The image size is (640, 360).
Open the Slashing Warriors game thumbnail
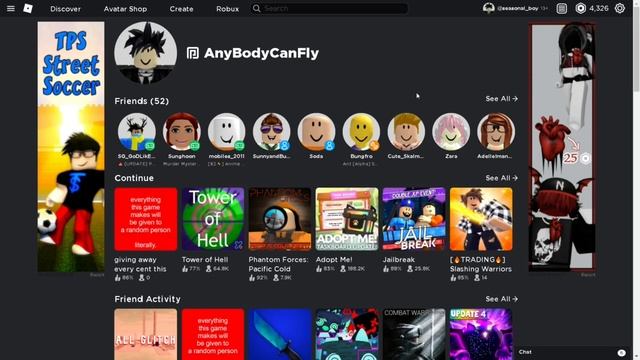pyautogui.click(x=481, y=219)
